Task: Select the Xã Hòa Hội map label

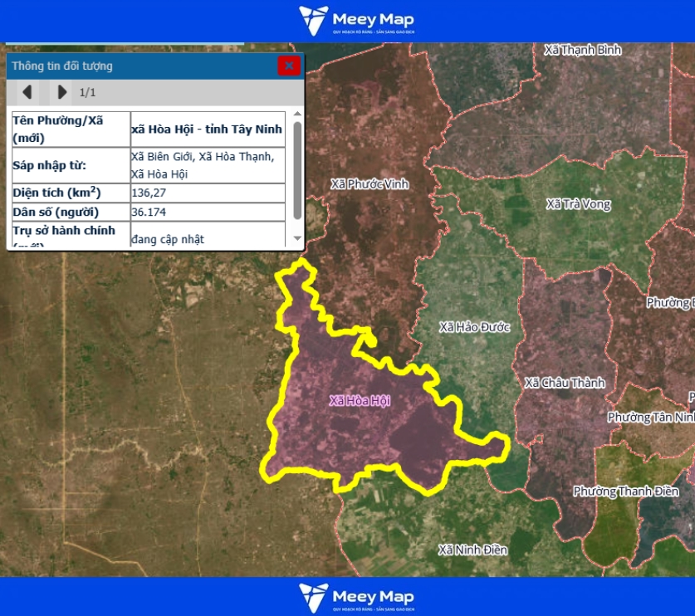Action: (x=360, y=401)
